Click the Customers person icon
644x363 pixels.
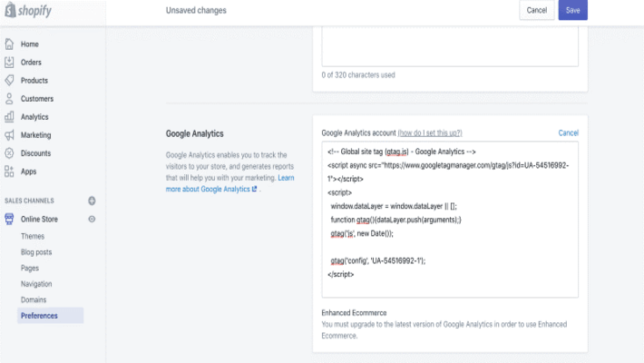coord(9,98)
